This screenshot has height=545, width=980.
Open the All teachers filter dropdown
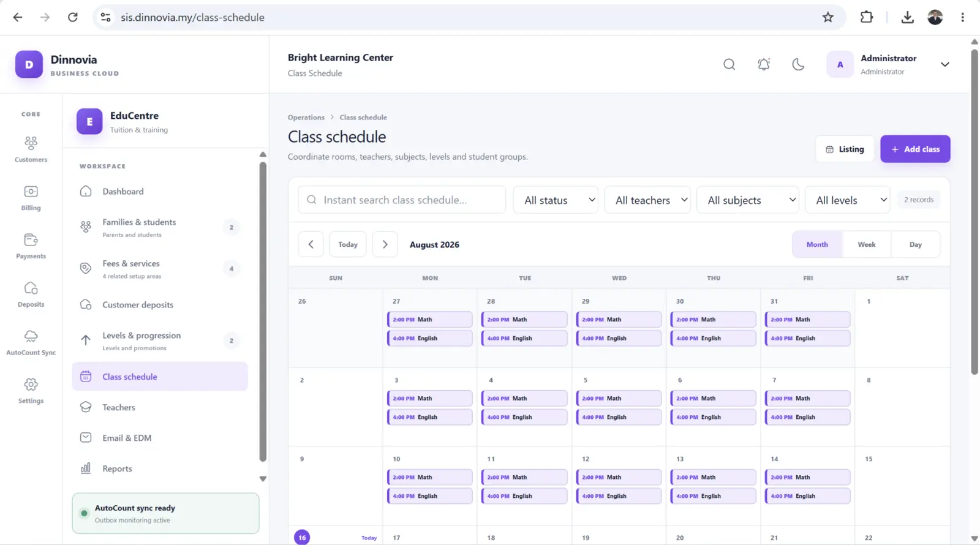[x=647, y=200]
